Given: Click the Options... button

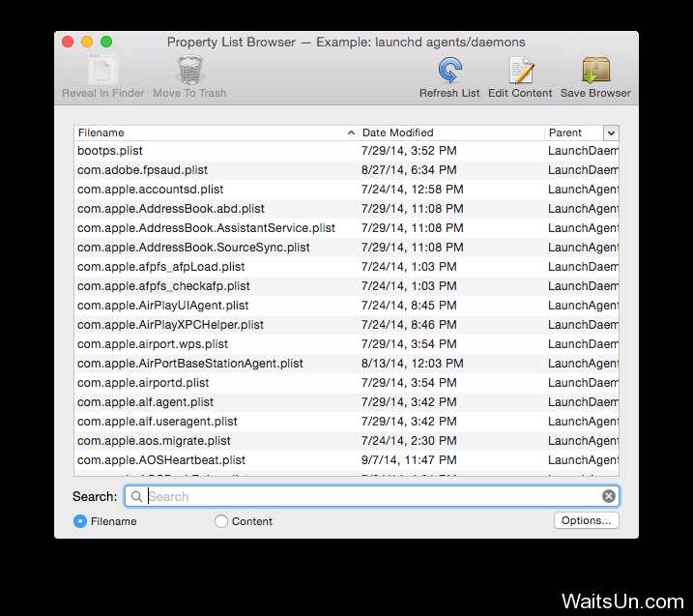Looking at the screenshot, I should point(586,520).
